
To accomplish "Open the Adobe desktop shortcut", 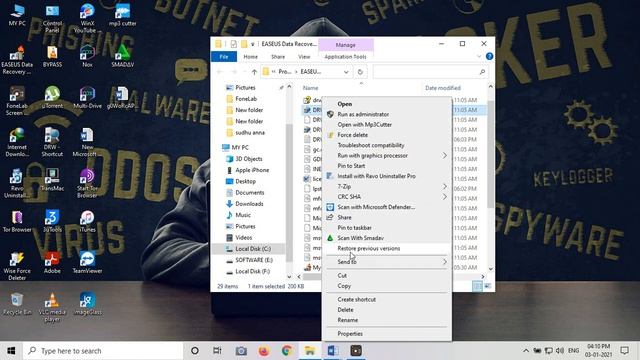I will tap(52, 262).
